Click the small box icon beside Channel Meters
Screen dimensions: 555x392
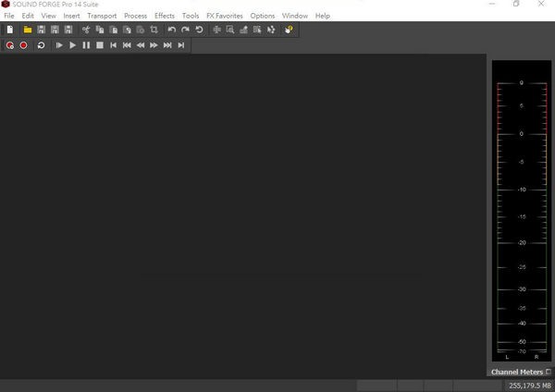549,372
